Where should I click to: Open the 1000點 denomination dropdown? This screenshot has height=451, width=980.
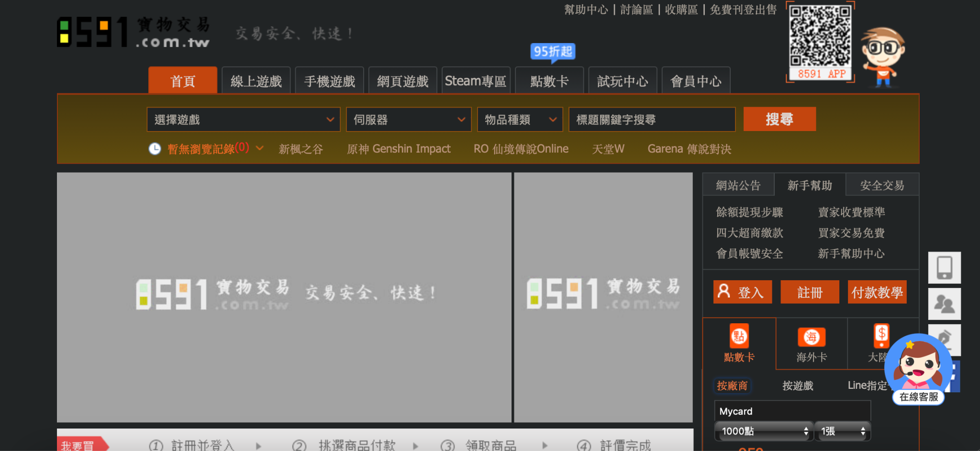(764, 431)
